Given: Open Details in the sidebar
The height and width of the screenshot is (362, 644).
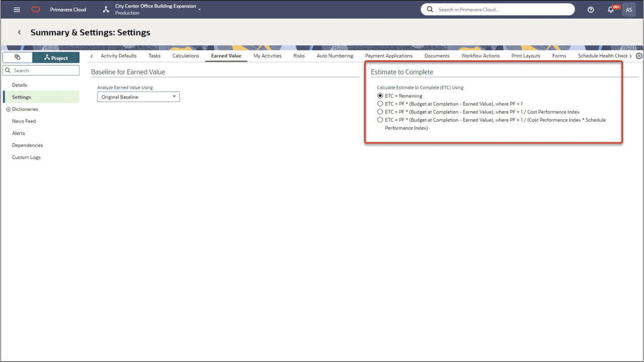Looking at the screenshot, I should (20, 85).
